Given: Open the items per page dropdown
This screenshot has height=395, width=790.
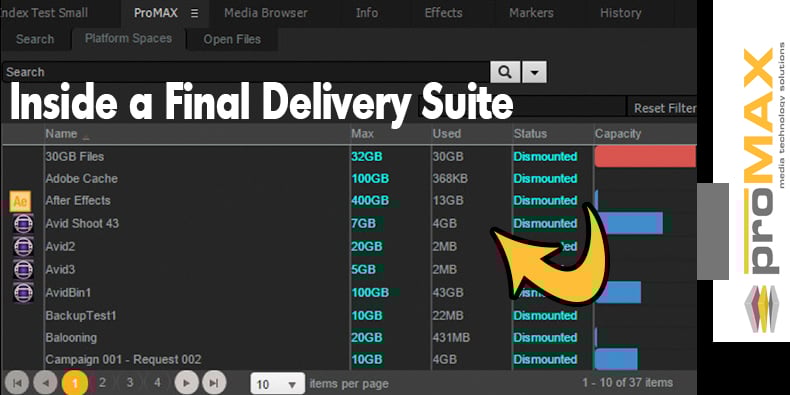Looking at the screenshot, I should pos(278,384).
